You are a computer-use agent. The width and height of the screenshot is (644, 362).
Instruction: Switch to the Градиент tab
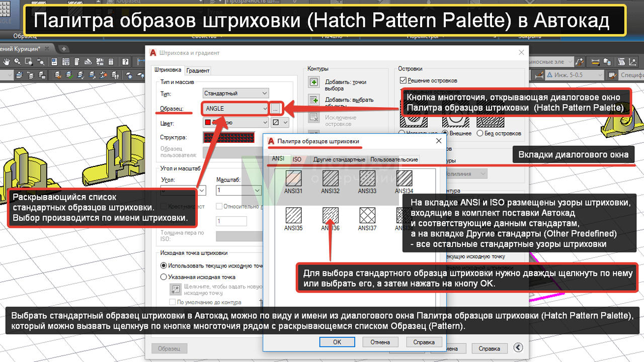point(198,70)
